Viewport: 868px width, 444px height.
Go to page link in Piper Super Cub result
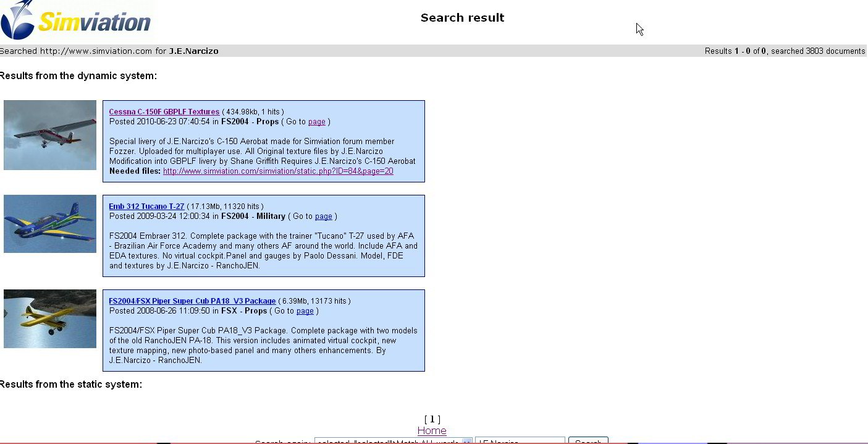coord(305,311)
